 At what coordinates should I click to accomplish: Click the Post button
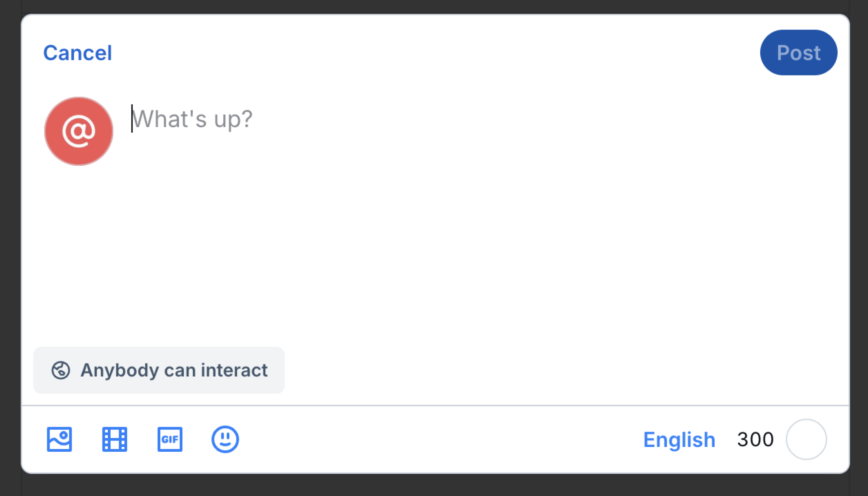(x=798, y=53)
